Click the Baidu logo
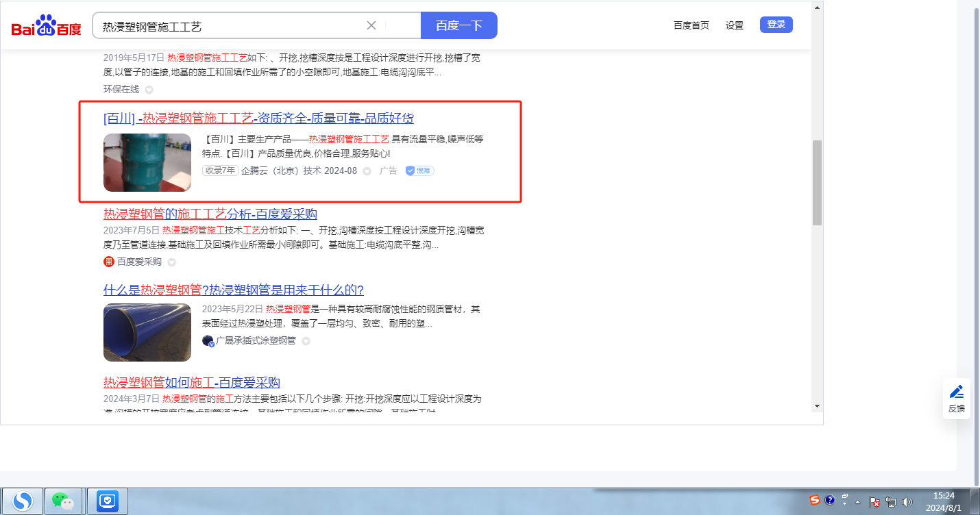980x515 pixels. (47, 26)
